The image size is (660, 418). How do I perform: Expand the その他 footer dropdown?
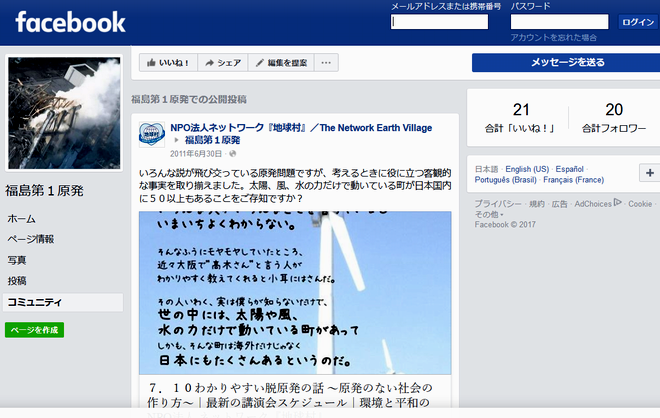click(x=489, y=214)
